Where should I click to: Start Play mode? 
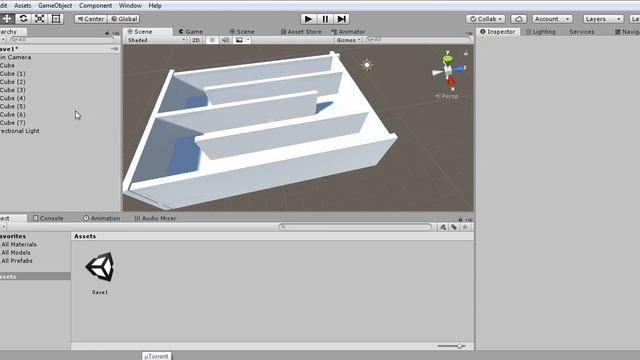click(308, 19)
